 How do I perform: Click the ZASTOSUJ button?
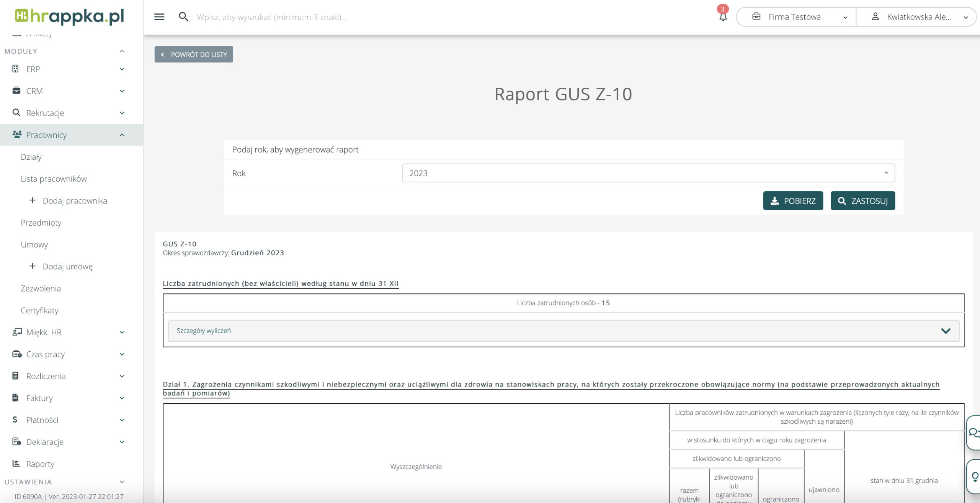pos(862,201)
